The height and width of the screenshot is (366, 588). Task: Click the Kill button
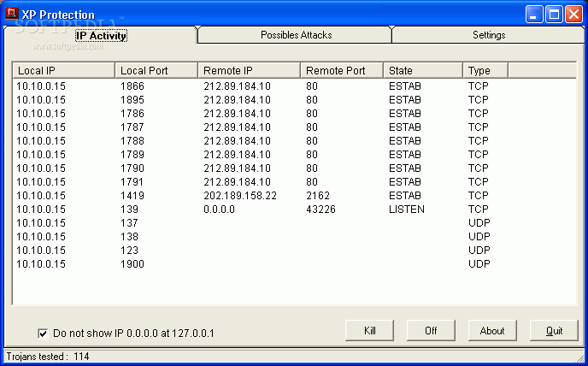point(369,331)
